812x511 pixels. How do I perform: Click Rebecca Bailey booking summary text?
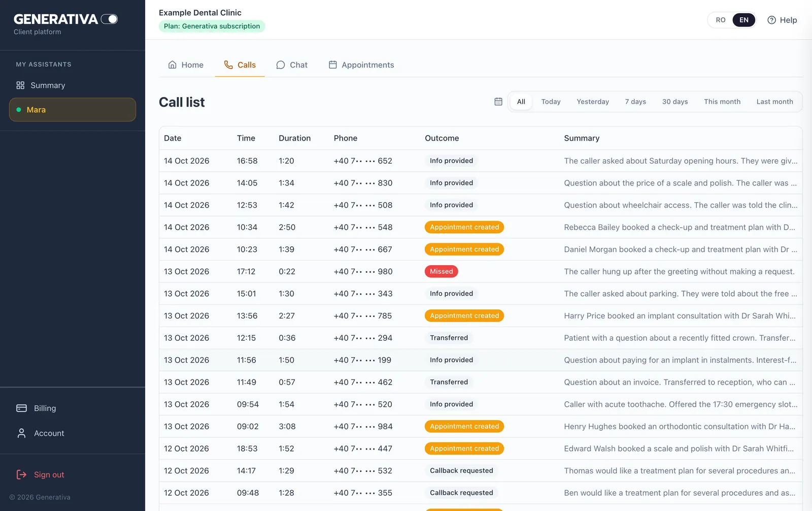tap(680, 227)
